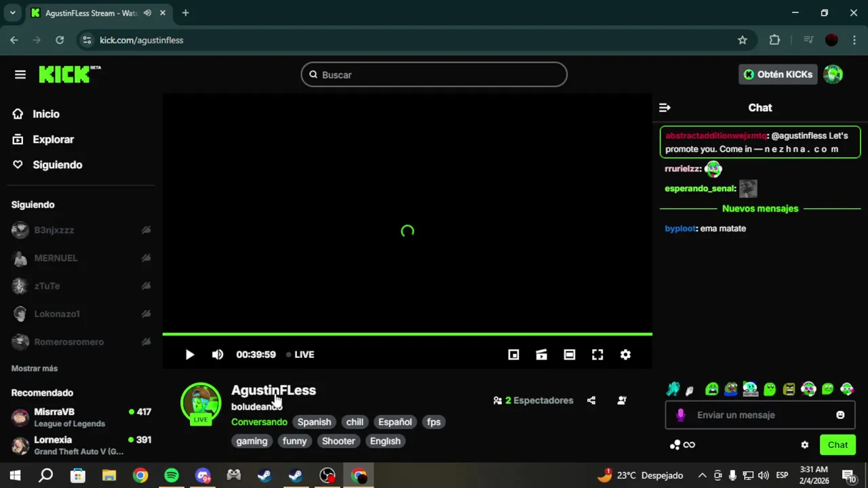Open followed channel MERNUEL

81,258
